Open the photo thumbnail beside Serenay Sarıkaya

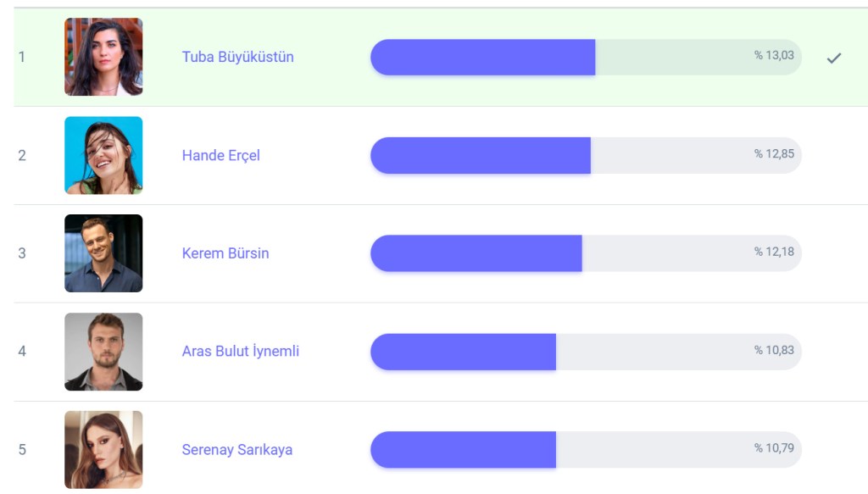click(103, 450)
